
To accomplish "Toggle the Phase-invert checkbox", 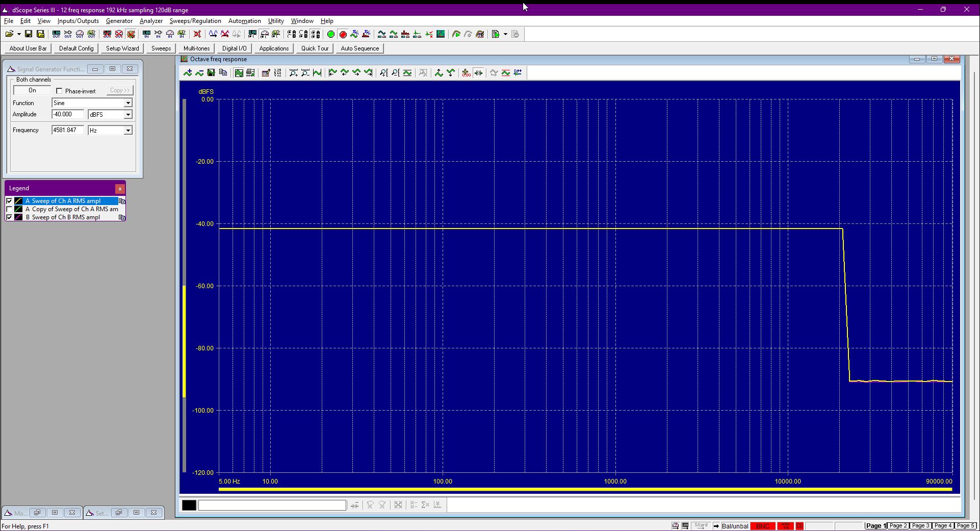I will point(59,91).
